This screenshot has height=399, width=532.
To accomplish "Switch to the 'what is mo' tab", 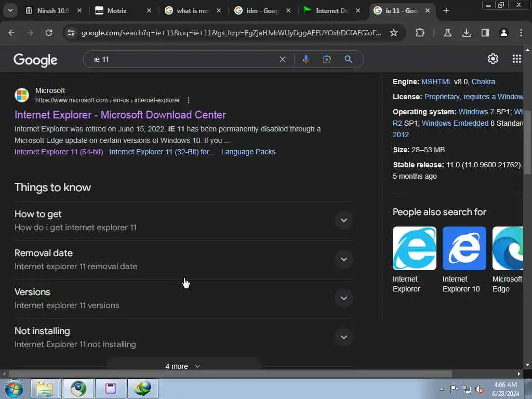I will pyautogui.click(x=192, y=11).
